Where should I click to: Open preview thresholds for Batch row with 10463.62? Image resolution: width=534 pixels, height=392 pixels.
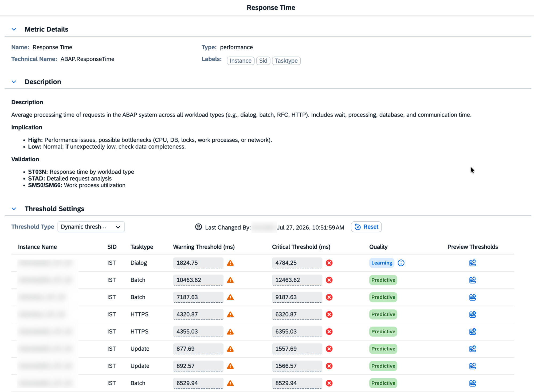point(473,280)
